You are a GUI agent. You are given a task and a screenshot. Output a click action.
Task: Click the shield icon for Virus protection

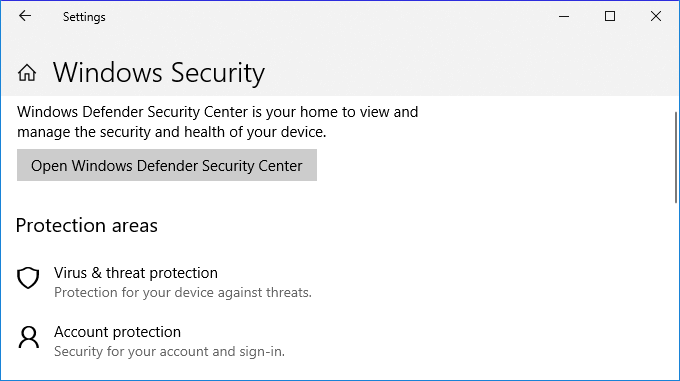tap(28, 278)
